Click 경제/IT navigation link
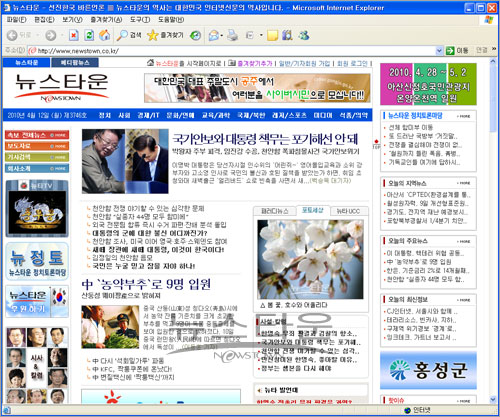Screen dimensions: 500x417 pos(148,115)
